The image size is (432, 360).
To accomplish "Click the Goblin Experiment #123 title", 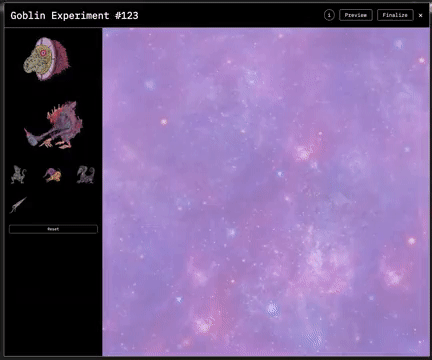I will click(74, 15).
